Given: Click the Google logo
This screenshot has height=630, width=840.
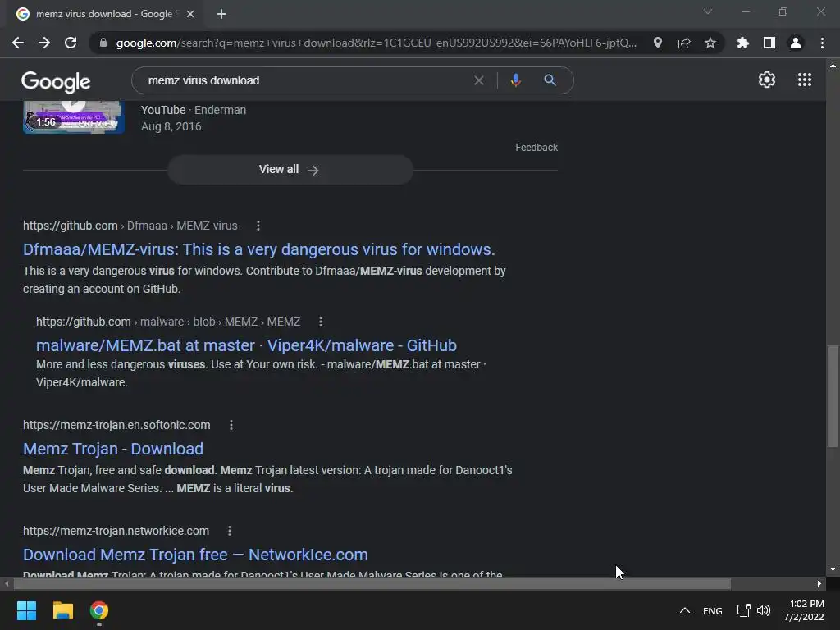Looking at the screenshot, I should [56, 81].
